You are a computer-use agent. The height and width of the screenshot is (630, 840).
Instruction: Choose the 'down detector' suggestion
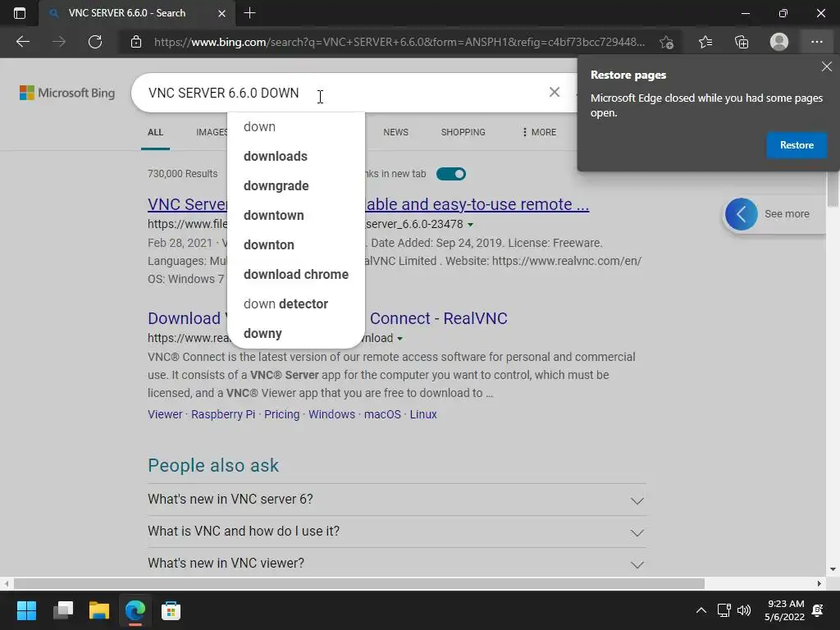[x=295, y=304]
